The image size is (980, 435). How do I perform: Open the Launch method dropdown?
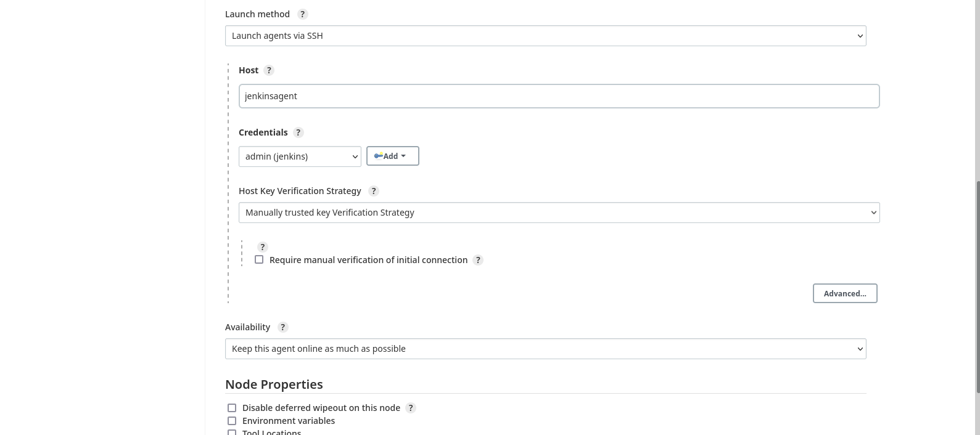click(545, 35)
